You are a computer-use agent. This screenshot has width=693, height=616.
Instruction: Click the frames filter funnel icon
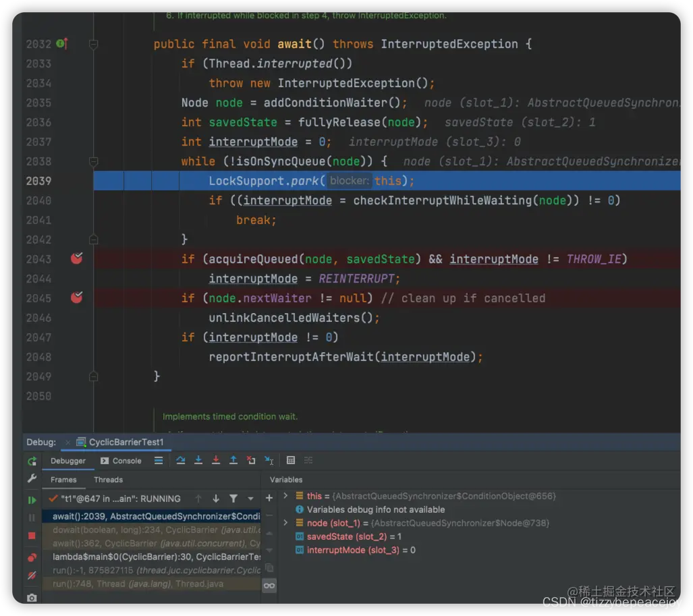233,499
